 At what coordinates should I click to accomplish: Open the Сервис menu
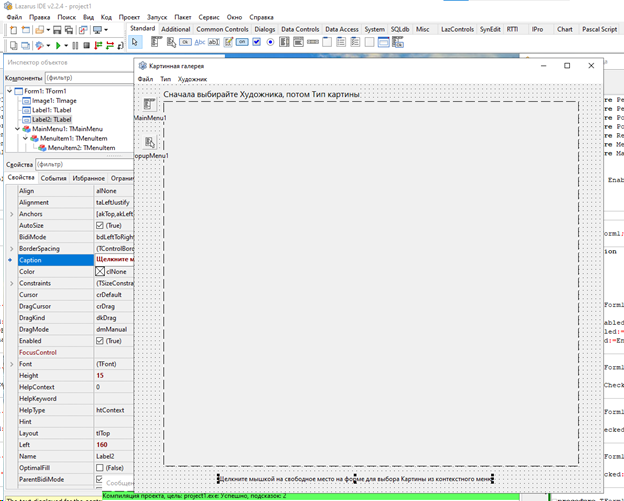point(209,17)
